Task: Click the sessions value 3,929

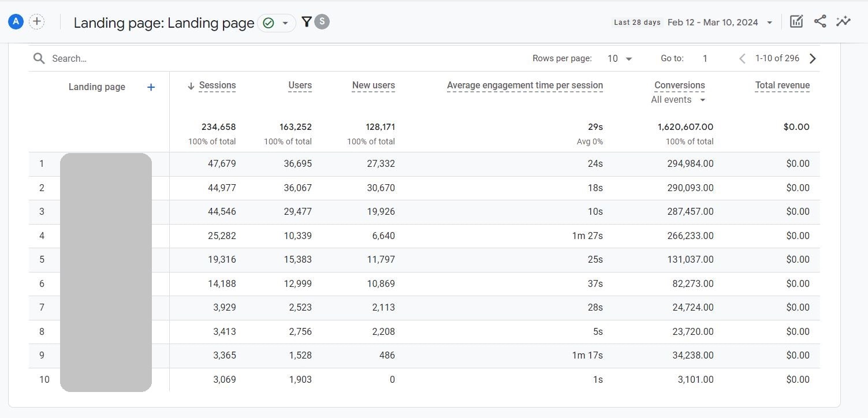Action: (x=224, y=308)
